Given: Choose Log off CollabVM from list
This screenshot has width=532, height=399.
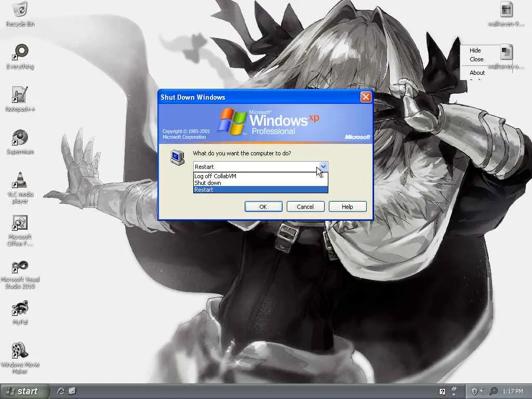Looking at the screenshot, I should 261,176.
